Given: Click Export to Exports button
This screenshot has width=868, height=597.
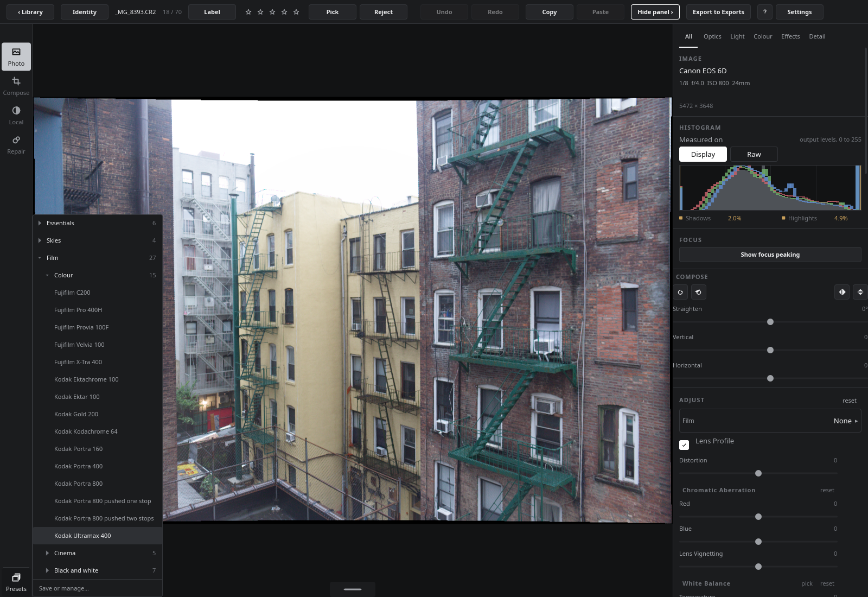Looking at the screenshot, I should click(718, 12).
